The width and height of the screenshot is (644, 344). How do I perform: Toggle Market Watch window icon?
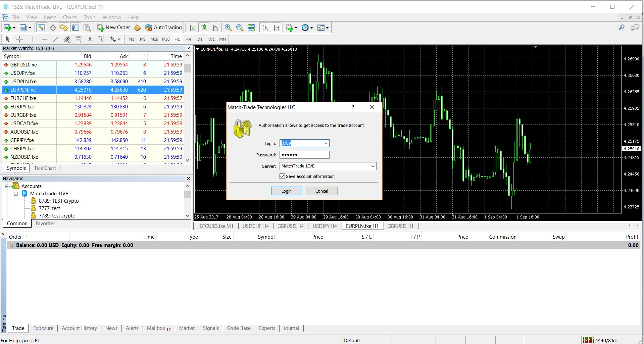41,28
